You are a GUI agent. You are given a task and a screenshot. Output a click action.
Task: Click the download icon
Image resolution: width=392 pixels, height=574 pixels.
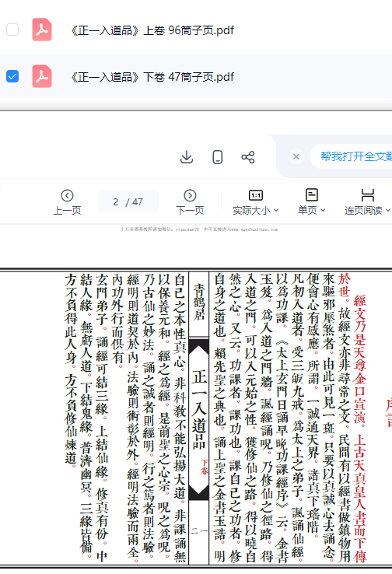pyautogui.click(x=187, y=157)
